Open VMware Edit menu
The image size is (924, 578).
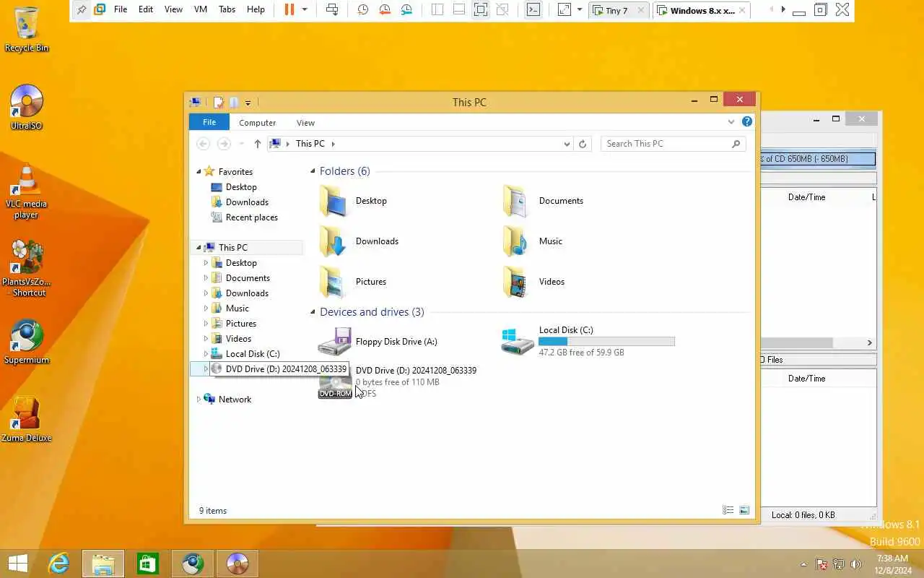click(x=146, y=9)
